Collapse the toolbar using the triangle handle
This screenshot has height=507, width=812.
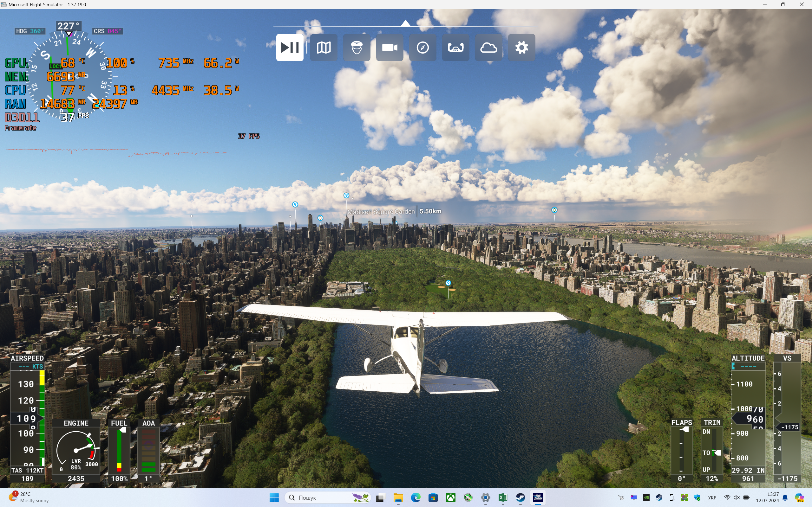(405, 23)
